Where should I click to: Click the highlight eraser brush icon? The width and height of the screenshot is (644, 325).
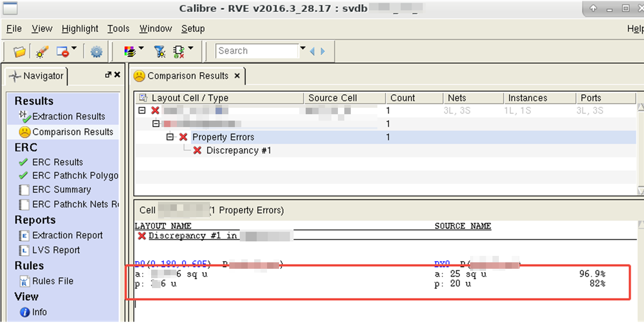pyautogui.click(x=42, y=52)
